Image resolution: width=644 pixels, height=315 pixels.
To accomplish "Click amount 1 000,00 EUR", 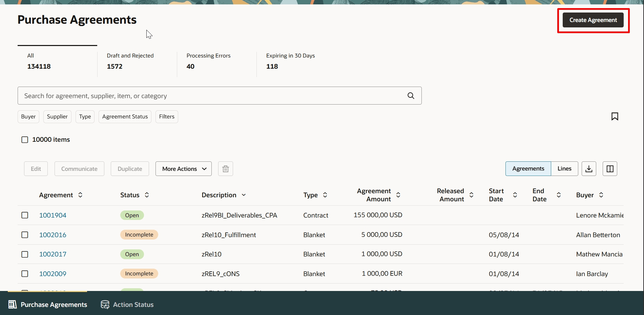I will point(382,274).
